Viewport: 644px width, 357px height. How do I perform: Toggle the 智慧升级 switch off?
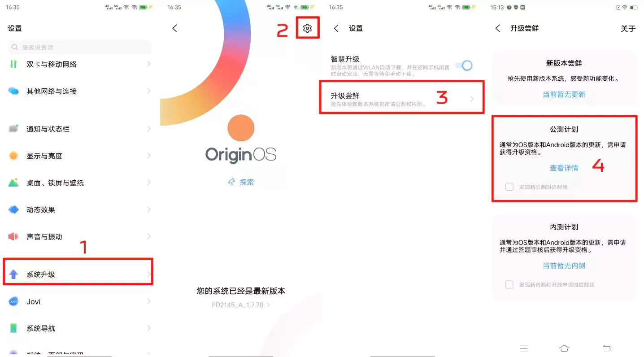click(464, 65)
